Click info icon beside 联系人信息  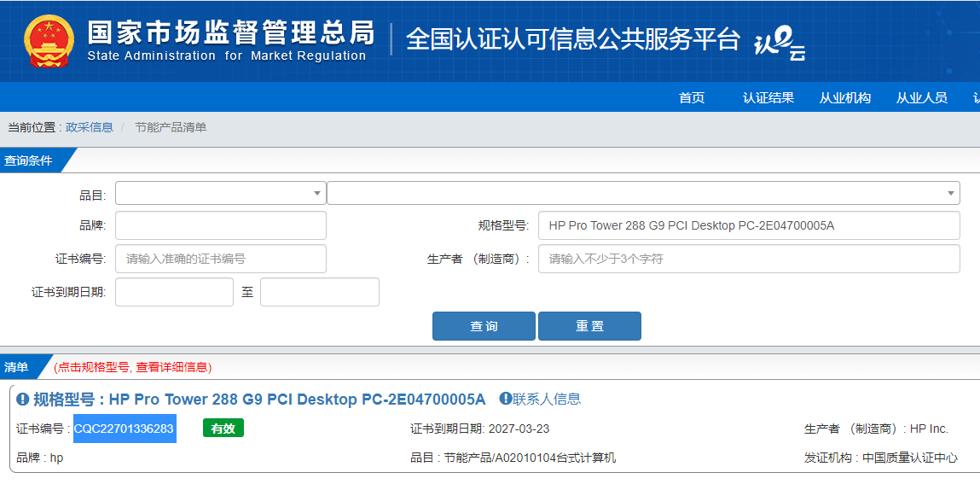[x=505, y=398]
